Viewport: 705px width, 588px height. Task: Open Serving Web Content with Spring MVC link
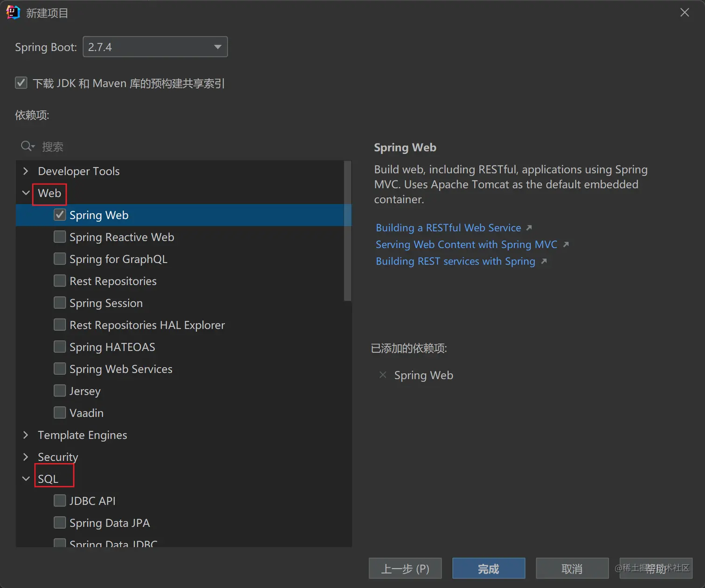[x=466, y=245]
